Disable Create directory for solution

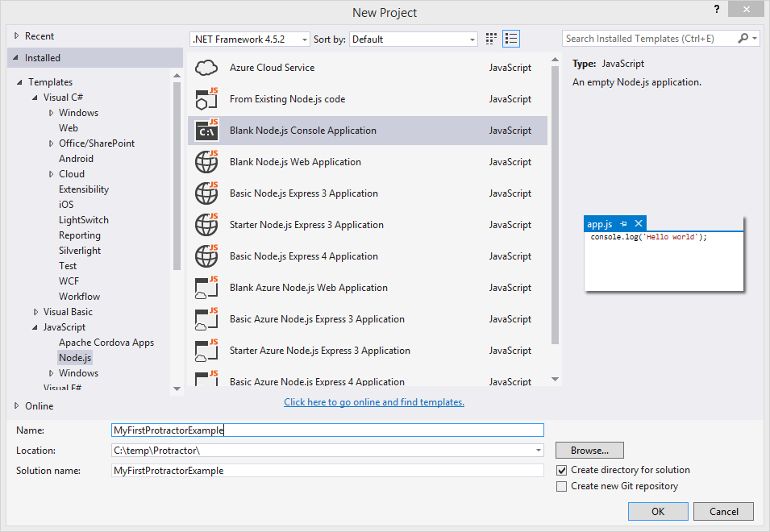(562, 469)
